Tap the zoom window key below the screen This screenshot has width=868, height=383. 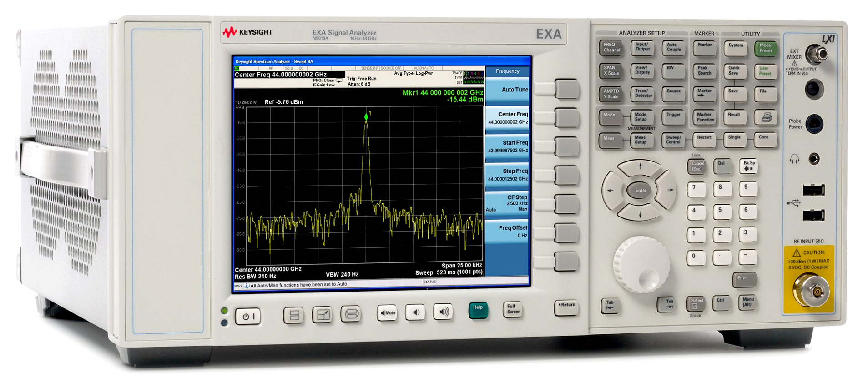click(x=322, y=314)
